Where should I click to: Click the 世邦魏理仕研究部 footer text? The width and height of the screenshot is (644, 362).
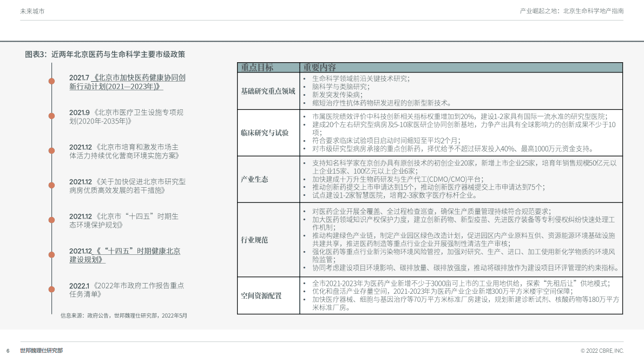pos(42,351)
